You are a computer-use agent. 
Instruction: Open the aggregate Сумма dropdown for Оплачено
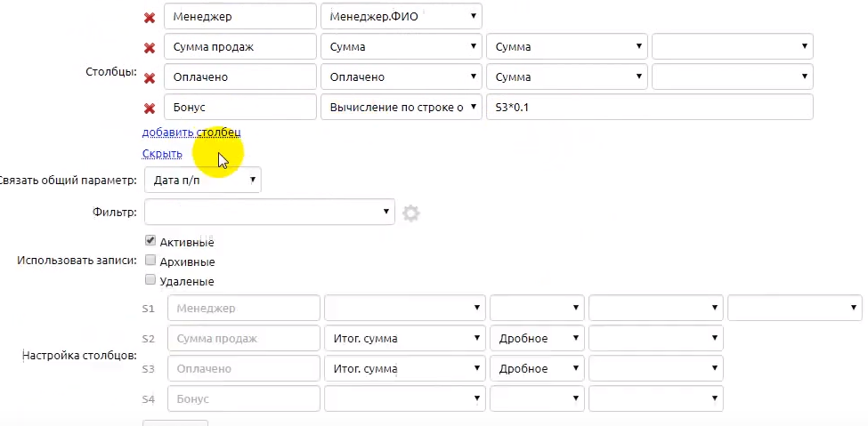(566, 77)
